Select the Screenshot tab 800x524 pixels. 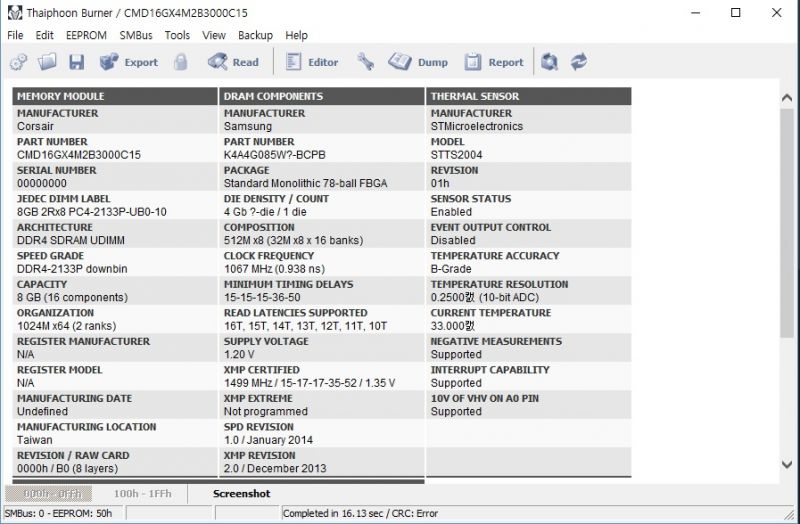[242, 493]
